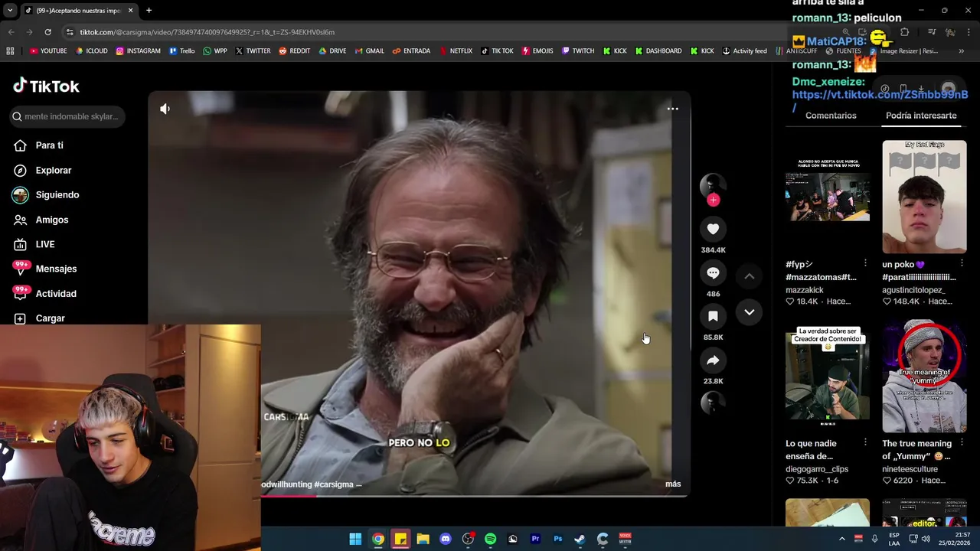Open the Actividad notifications
This screenshot has width=980, height=551.
55,293
